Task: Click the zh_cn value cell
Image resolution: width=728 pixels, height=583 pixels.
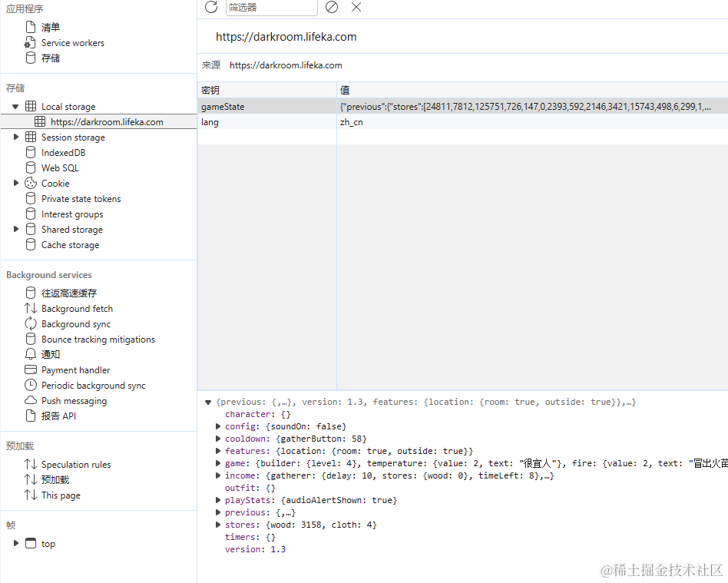Action: coord(532,121)
